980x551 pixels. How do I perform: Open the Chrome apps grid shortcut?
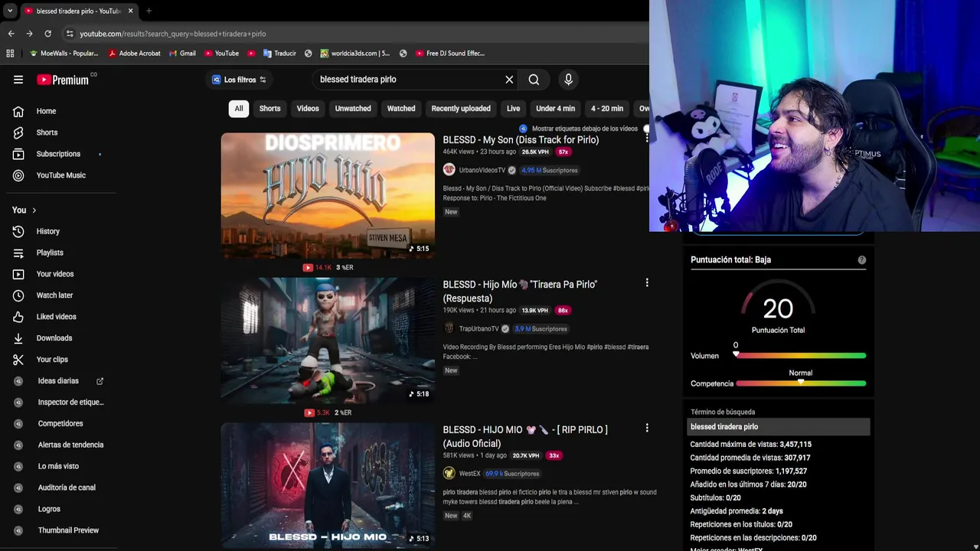10,54
